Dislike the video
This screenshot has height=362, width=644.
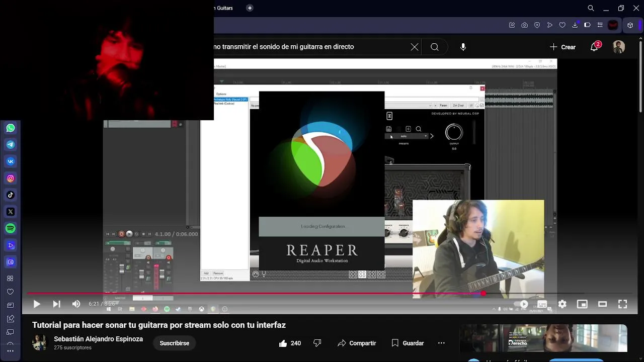pos(317,343)
